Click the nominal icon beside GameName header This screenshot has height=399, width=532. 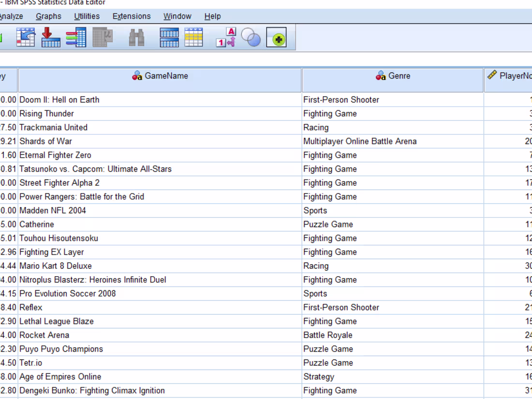click(137, 75)
